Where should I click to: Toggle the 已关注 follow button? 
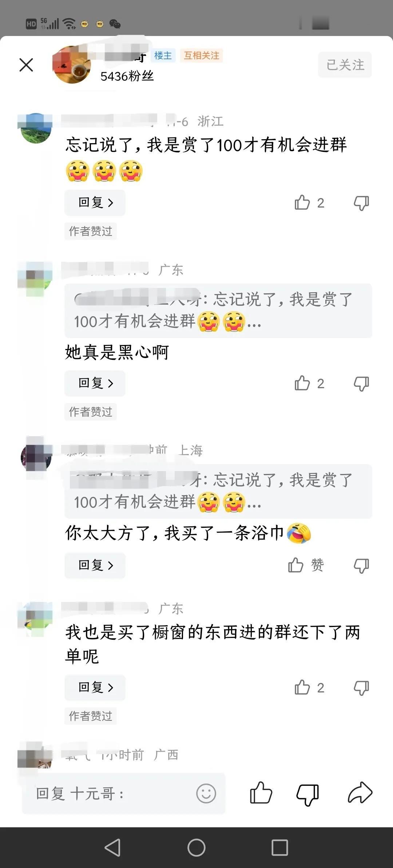345,65
